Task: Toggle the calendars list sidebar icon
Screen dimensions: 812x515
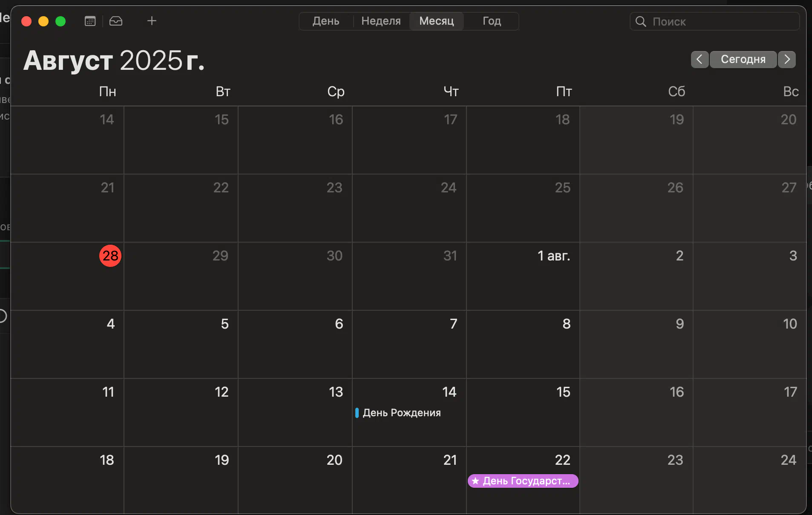Action: coord(90,21)
